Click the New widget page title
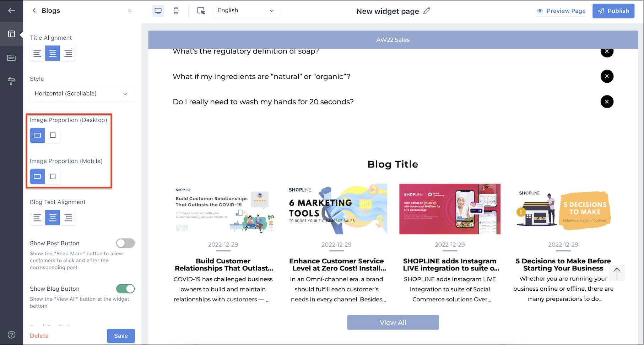644x345 pixels. pos(388,11)
